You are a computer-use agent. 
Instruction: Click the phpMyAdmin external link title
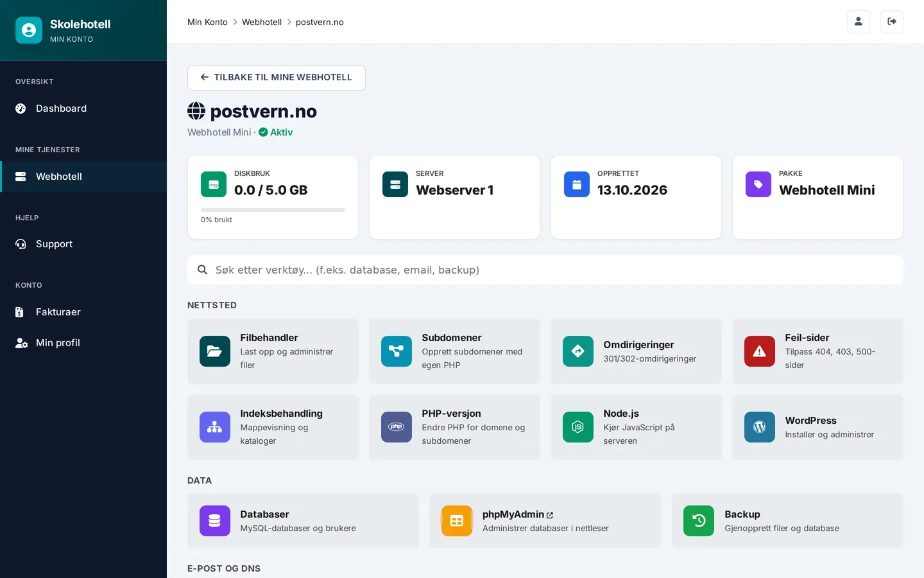[x=517, y=514]
